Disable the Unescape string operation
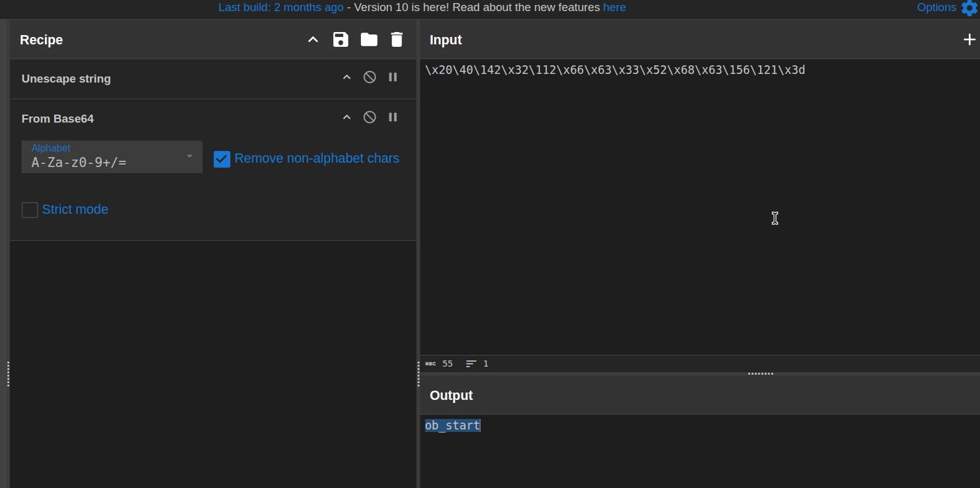 tap(370, 77)
